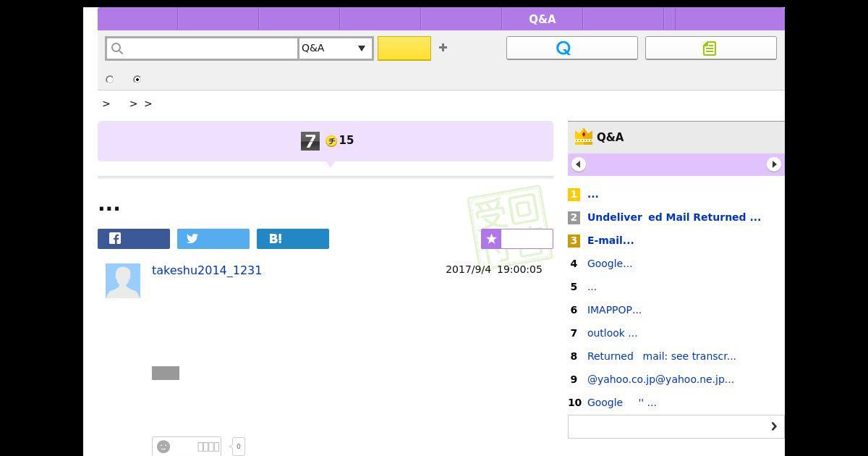Share the question on Twitter
The image size is (868, 456).
pos(213,239)
